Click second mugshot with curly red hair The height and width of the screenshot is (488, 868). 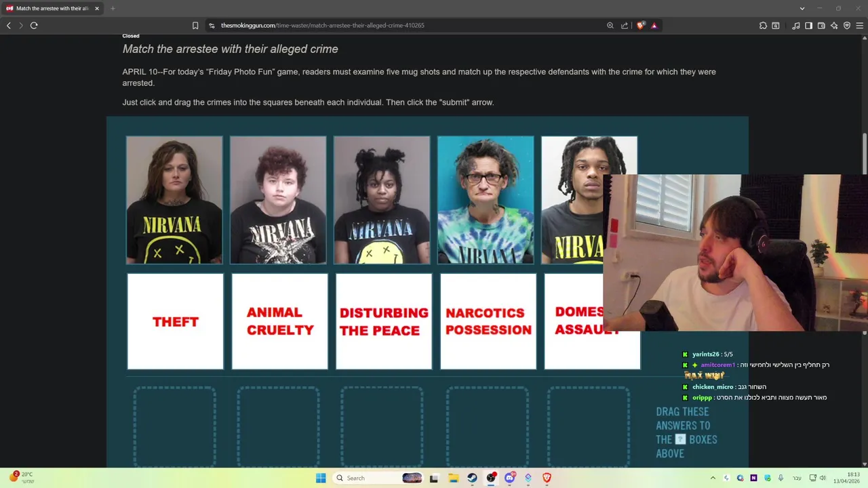coord(278,200)
